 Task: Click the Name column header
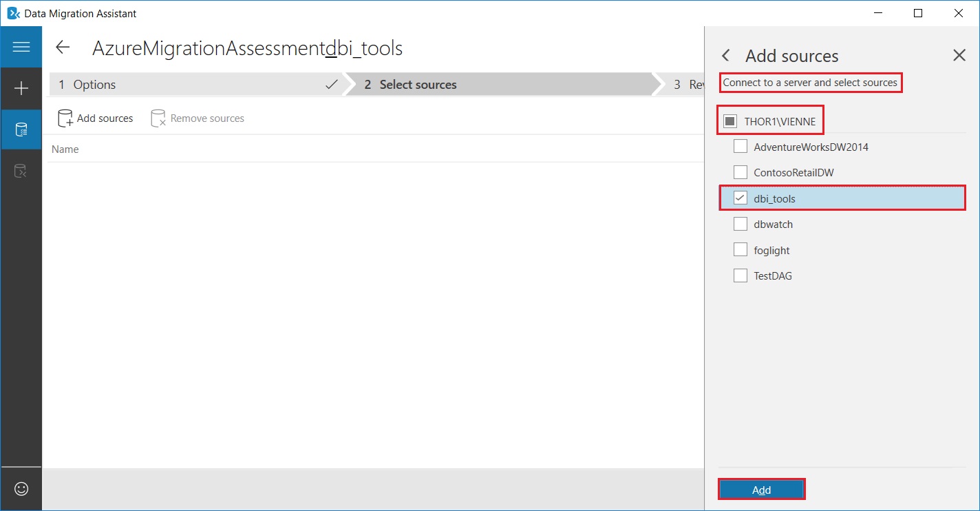(65, 149)
